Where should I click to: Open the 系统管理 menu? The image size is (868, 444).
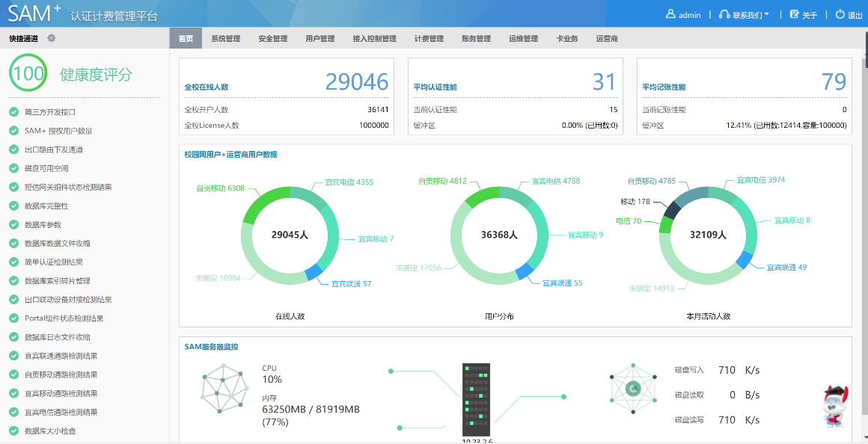coord(225,39)
